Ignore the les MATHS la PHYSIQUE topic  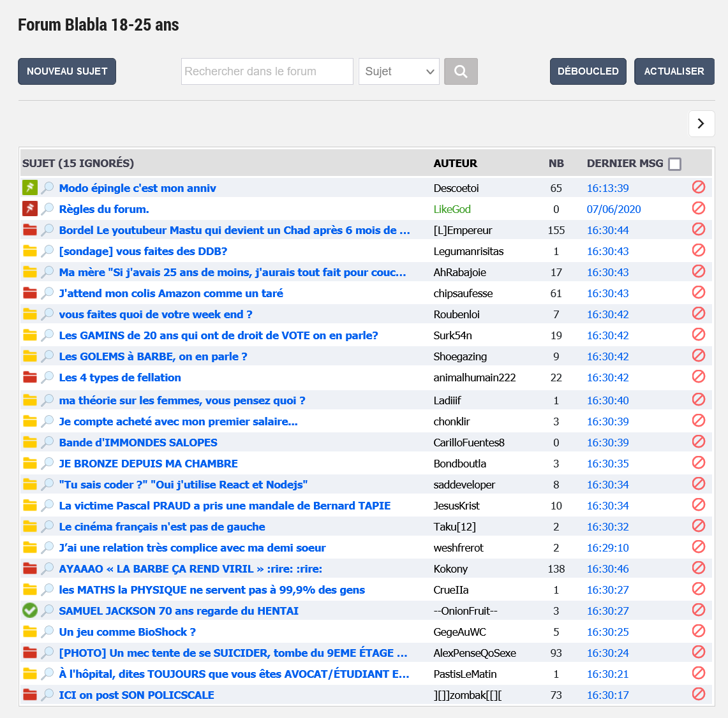[698, 589]
